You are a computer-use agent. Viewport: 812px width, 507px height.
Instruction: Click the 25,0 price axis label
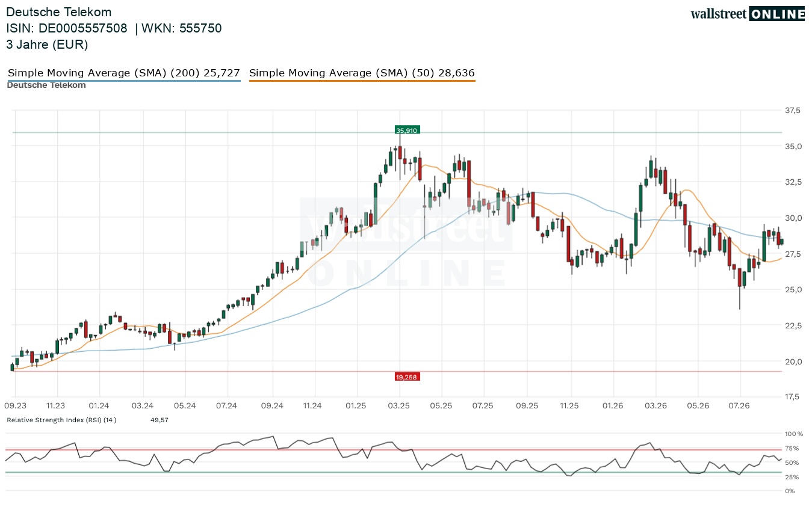793,289
